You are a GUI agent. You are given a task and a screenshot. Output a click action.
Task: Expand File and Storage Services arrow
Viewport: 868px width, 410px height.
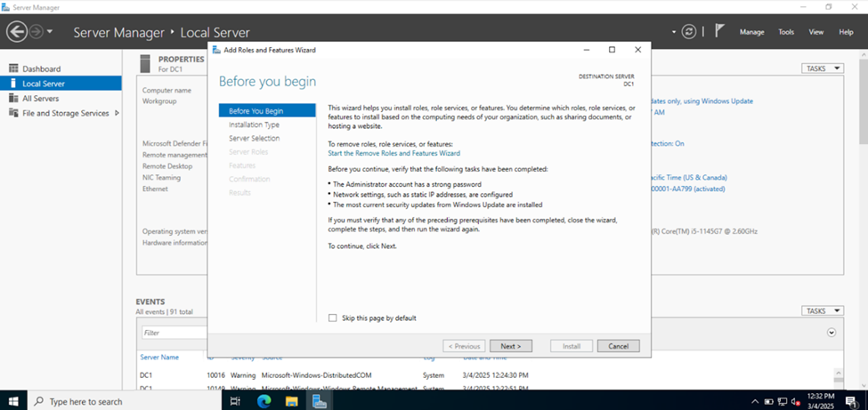tap(117, 113)
